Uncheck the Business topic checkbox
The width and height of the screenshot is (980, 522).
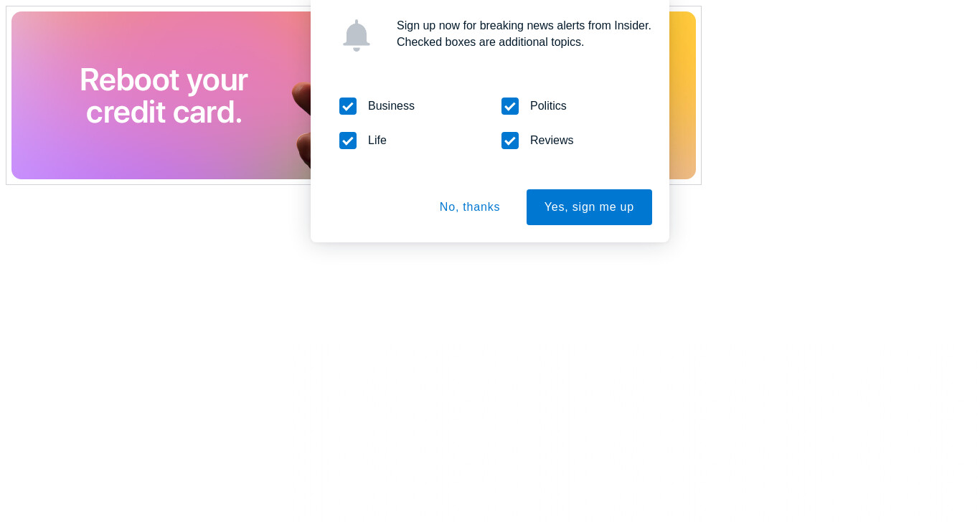click(348, 106)
